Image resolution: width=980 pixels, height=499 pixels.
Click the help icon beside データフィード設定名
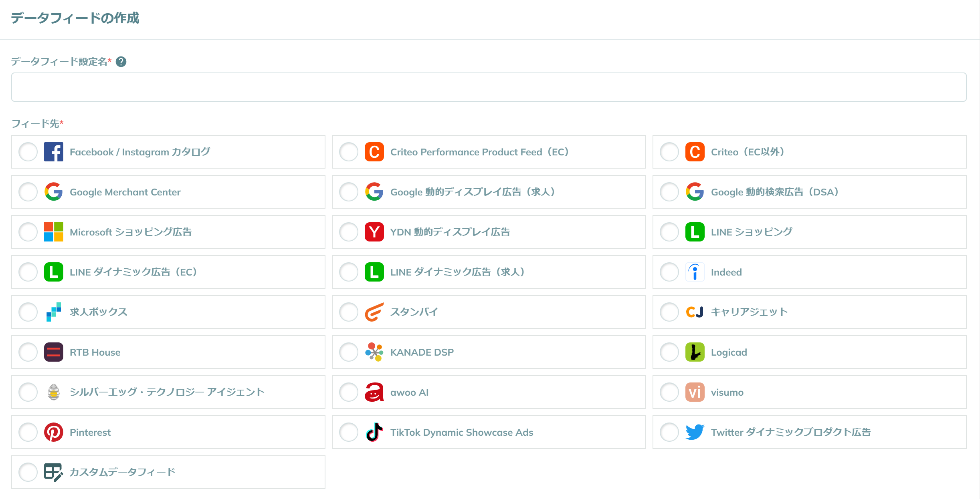pos(121,62)
